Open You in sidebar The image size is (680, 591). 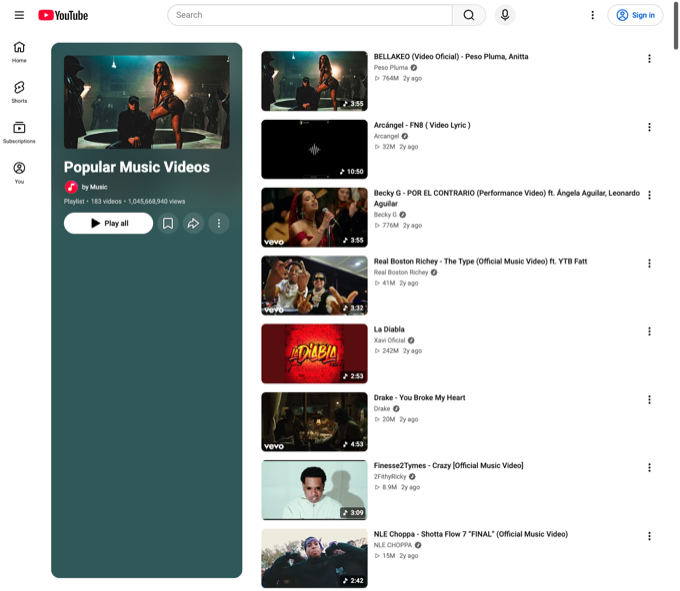[19, 173]
